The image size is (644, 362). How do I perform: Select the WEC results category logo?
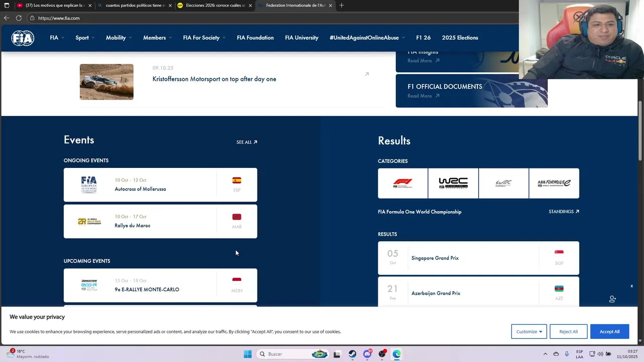click(x=504, y=184)
